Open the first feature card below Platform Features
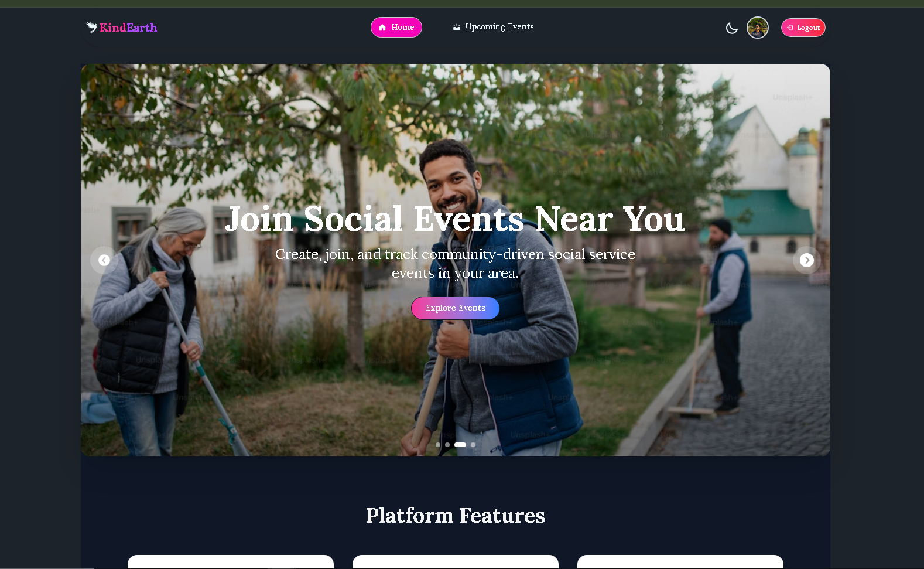 pyautogui.click(x=231, y=561)
